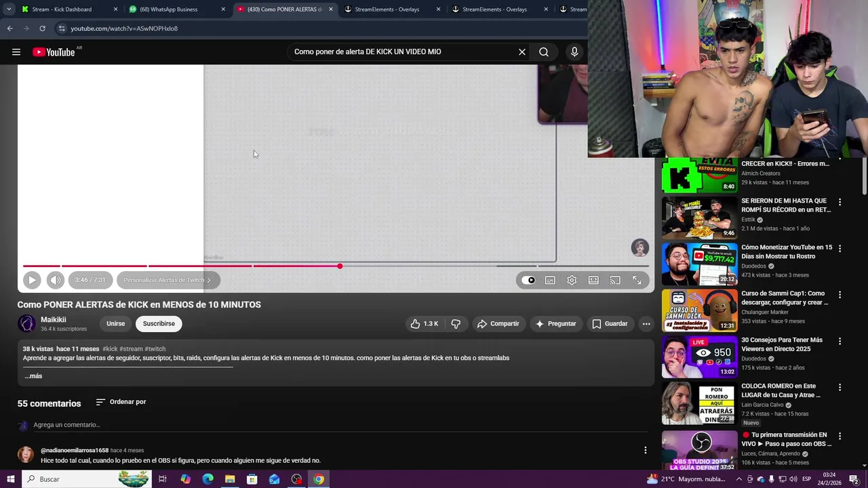This screenshot has height=488, width=868.
Task: Close the WhatsApp Business tab
Action: pyautogui.click(x=223, y=9)
